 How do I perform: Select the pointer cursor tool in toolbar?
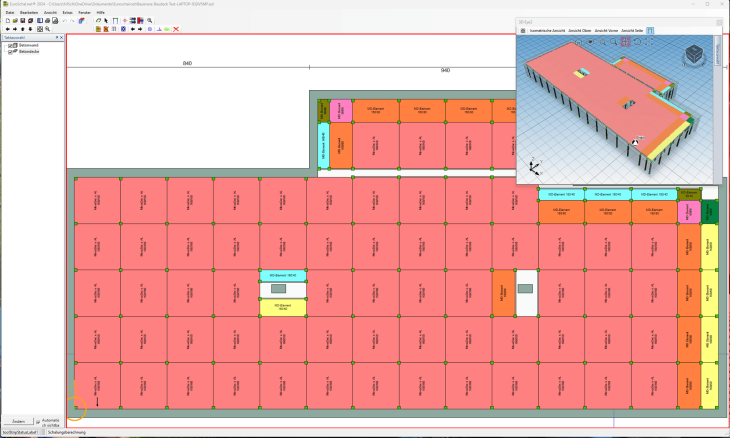click(106, 20)
